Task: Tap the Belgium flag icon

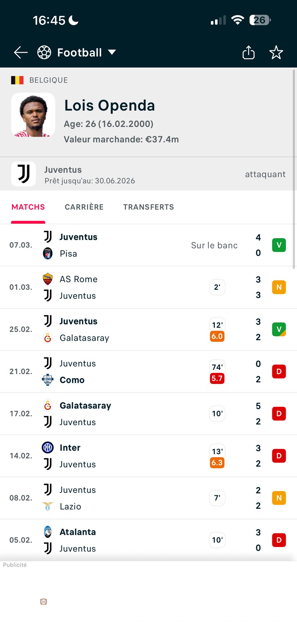Action: click(17, 80)
